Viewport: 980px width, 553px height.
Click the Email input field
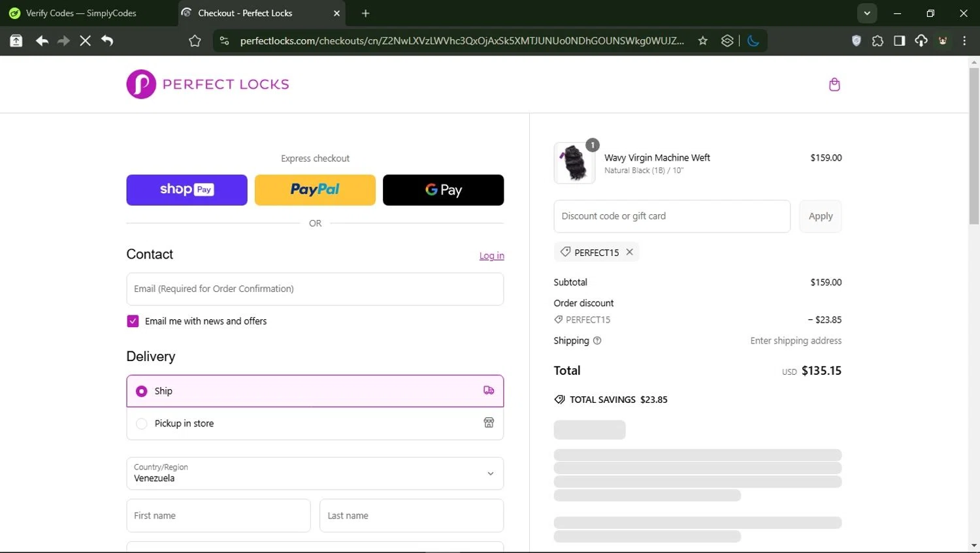coord(315,289)
